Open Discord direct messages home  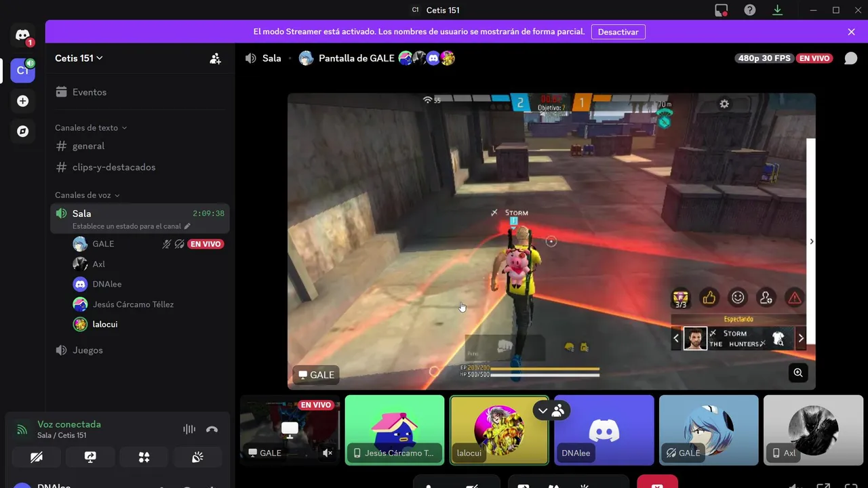(x=22, y=35)
